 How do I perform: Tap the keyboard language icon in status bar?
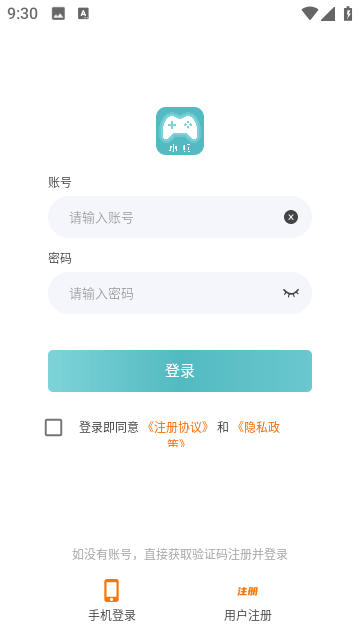pyautogui.click(x=83, y=13)
